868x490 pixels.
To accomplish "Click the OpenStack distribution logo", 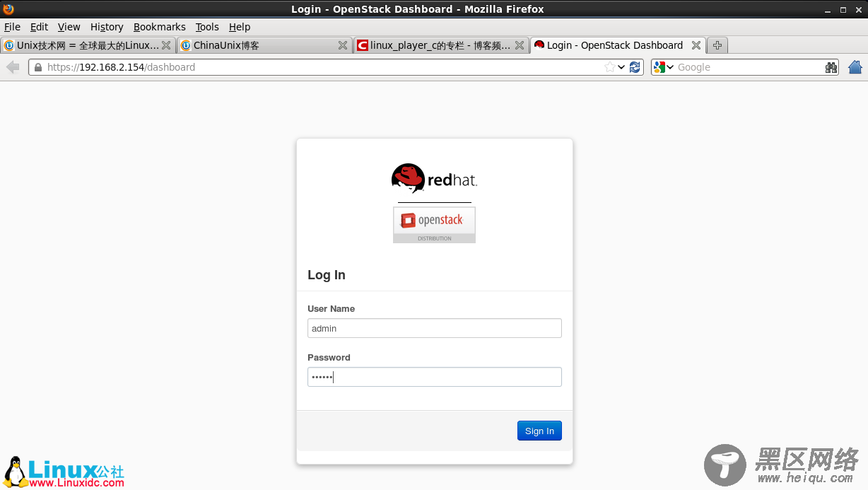I will click(x=434, y=225).
